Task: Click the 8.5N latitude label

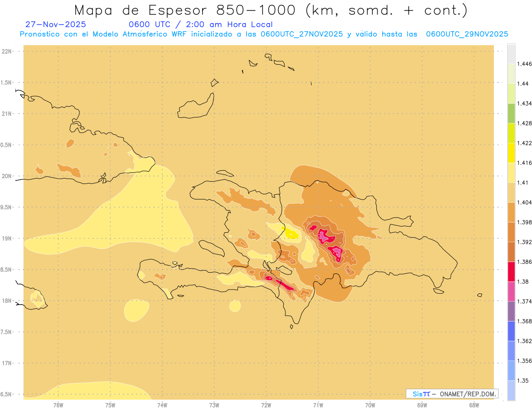Action: pos(7,270)
